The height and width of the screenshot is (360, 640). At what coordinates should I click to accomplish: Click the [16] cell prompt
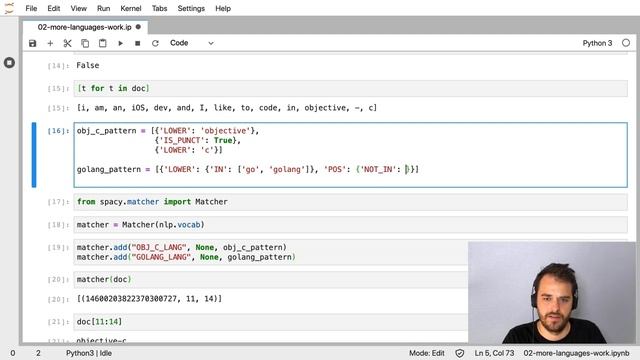(58, 131)
